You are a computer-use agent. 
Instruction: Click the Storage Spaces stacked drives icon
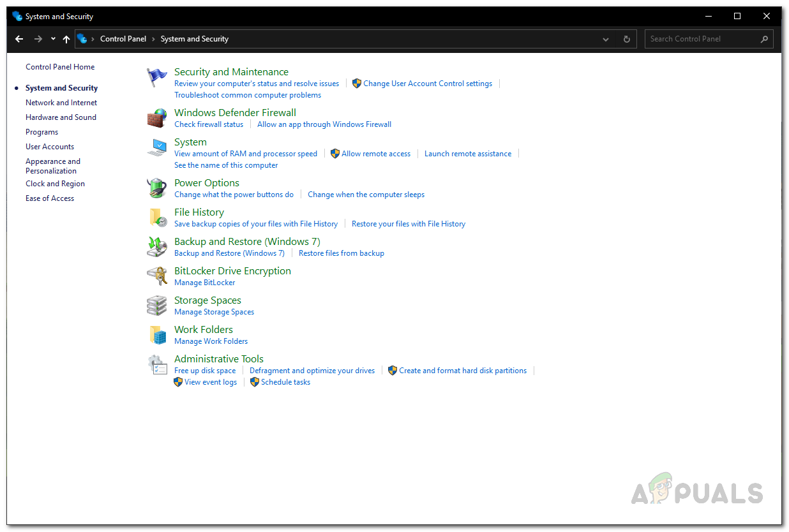point(156,306)
